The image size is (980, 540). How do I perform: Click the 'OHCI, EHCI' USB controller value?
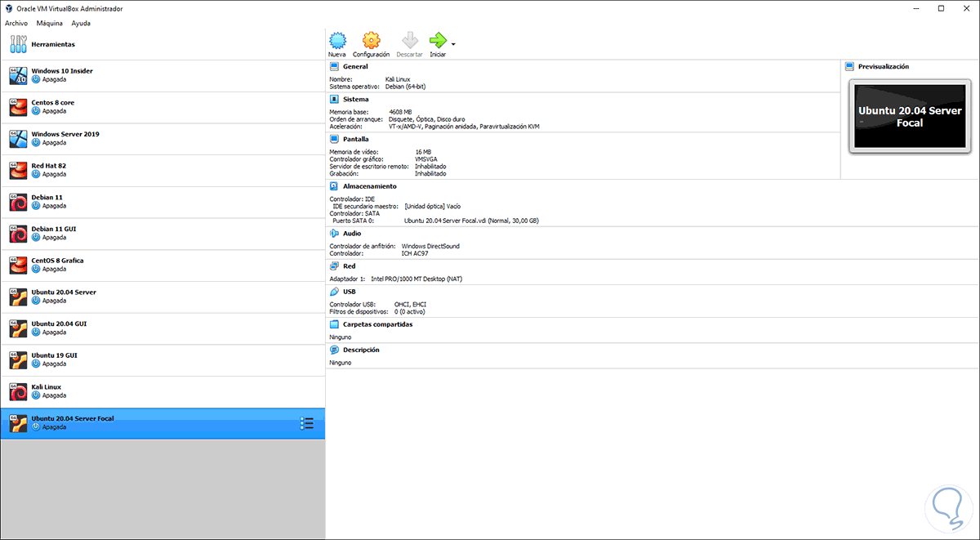pos(410,305)
